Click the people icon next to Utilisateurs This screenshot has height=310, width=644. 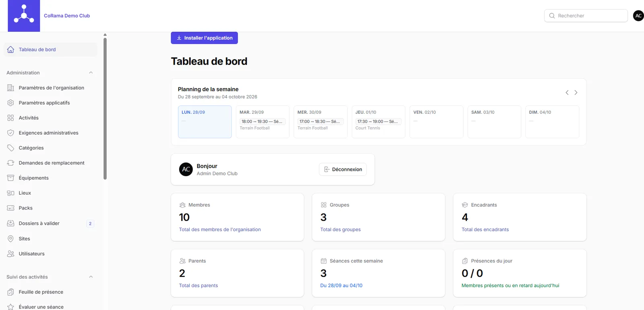click(10, 254)
